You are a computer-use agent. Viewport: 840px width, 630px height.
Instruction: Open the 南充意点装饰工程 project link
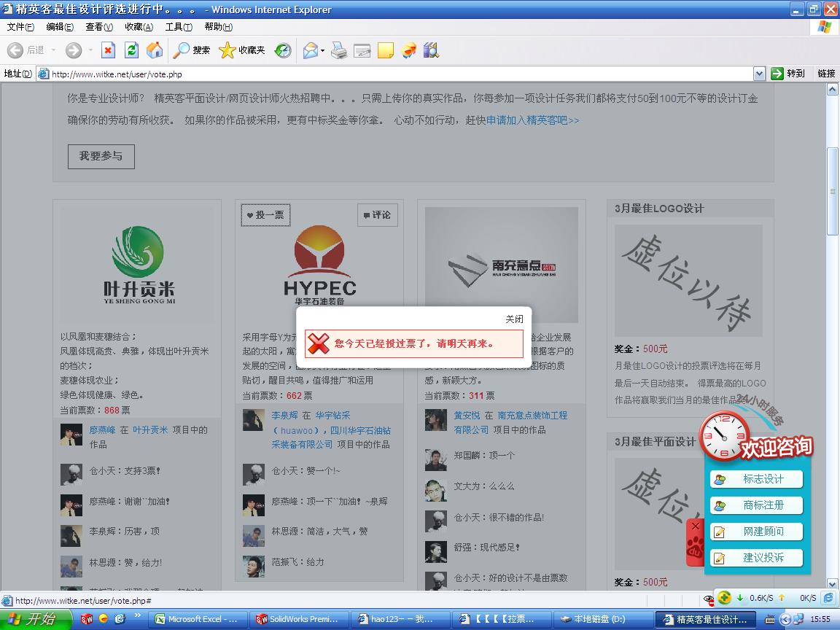point(510,422)
